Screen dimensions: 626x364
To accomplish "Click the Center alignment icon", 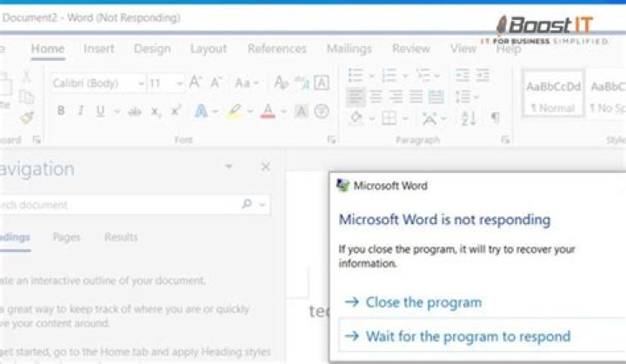I will (376, 96).
